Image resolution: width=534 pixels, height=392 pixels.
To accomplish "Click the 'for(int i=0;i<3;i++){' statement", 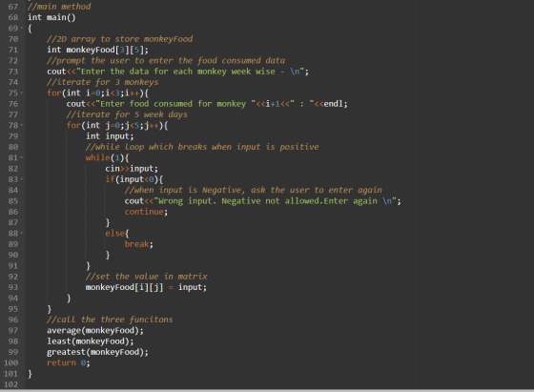I will pos(97,93).
